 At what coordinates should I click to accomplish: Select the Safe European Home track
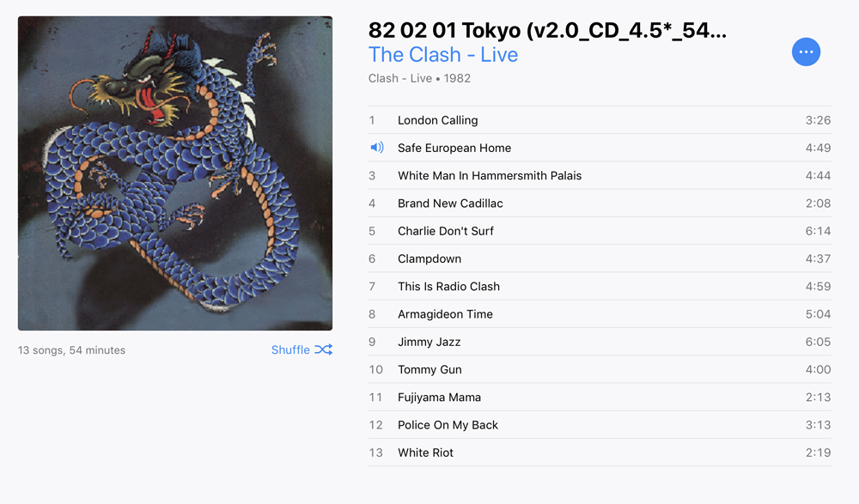[600, 148]
